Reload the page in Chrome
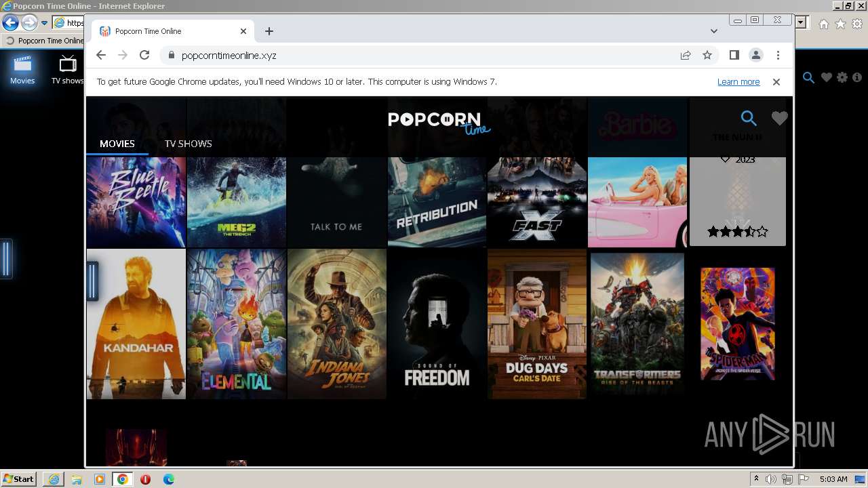 click(144, 55)
